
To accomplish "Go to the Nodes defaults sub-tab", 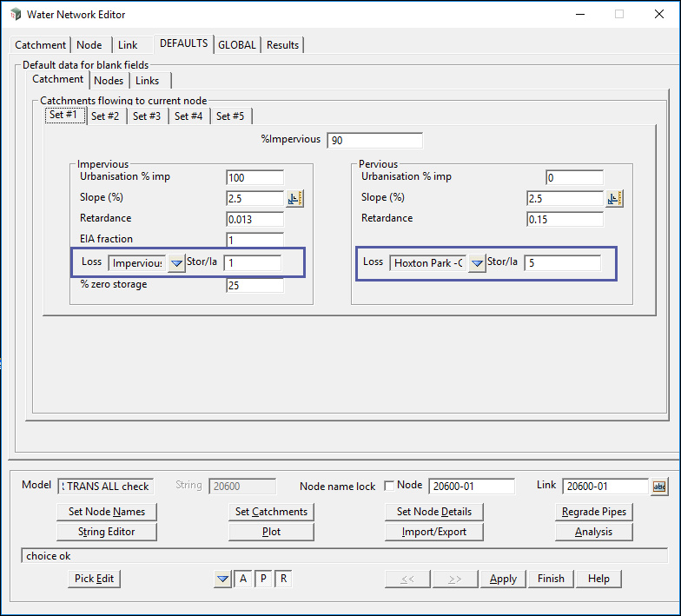I will [x=109, y=81].
